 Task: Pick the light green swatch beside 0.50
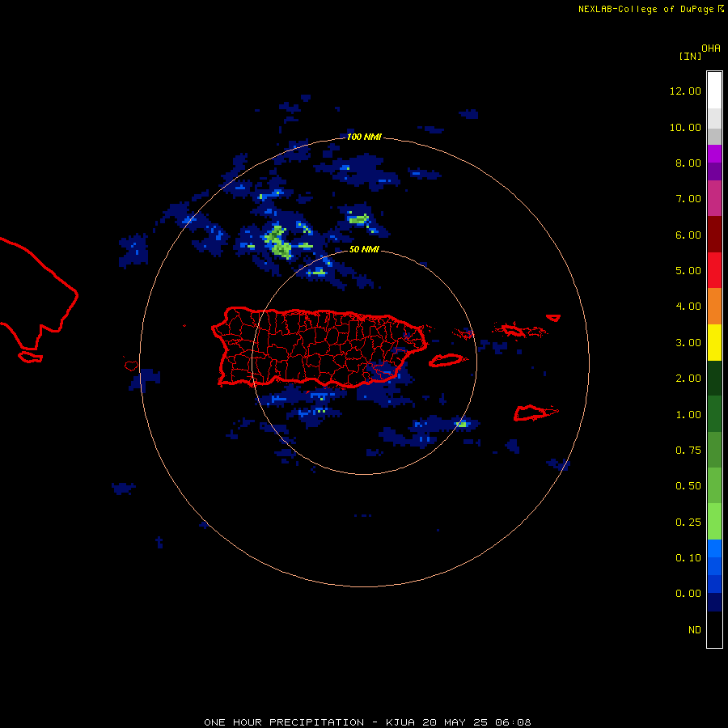pos(714,485)
